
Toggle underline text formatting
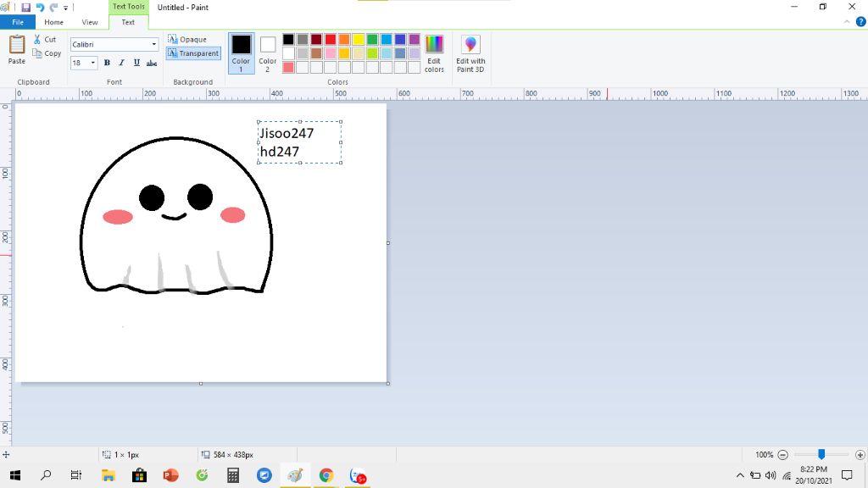click(x=136, y=63)
